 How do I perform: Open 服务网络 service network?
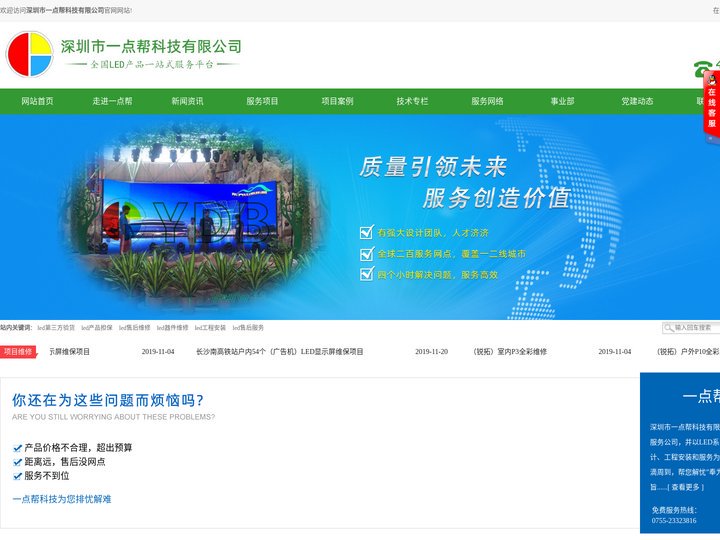pos(487,101)
